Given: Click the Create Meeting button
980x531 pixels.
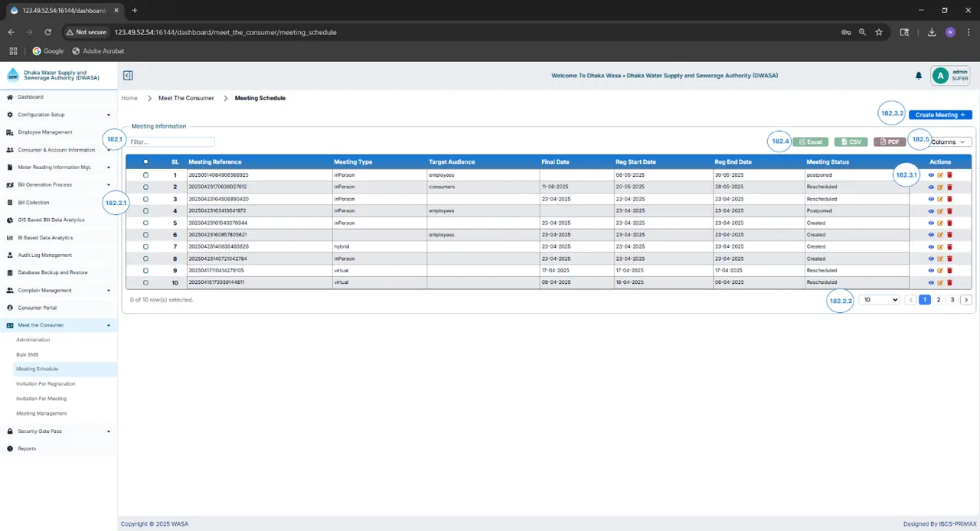Looking at the screenshot, I should click(940, 115).
